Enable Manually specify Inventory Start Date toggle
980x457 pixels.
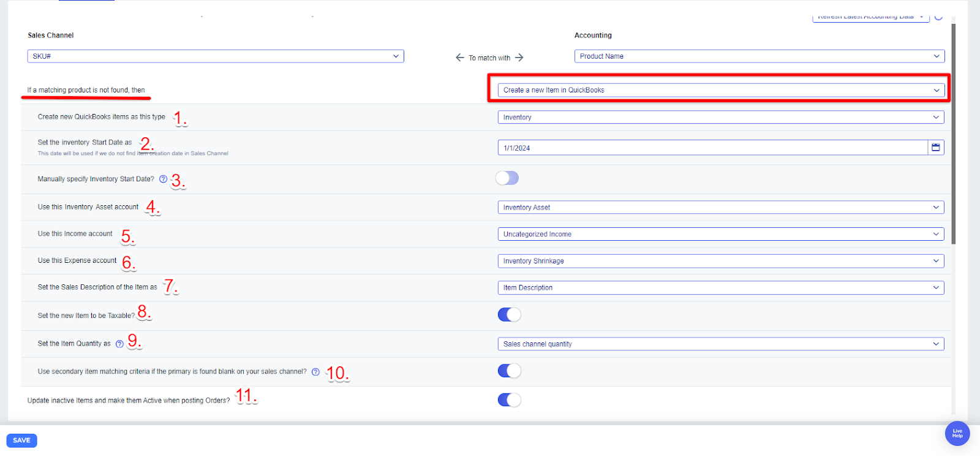pos(507,178)
